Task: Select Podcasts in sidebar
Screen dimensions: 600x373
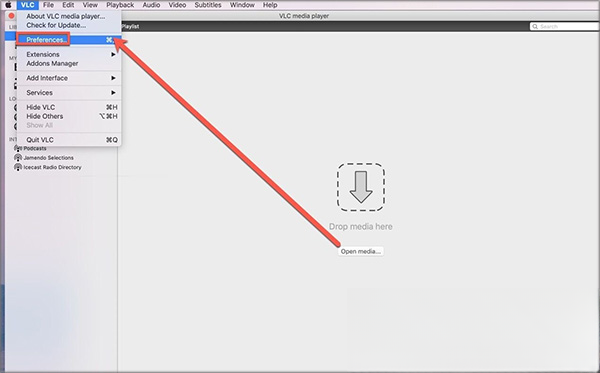Action: pyautogui.click(x=35, y=148)
